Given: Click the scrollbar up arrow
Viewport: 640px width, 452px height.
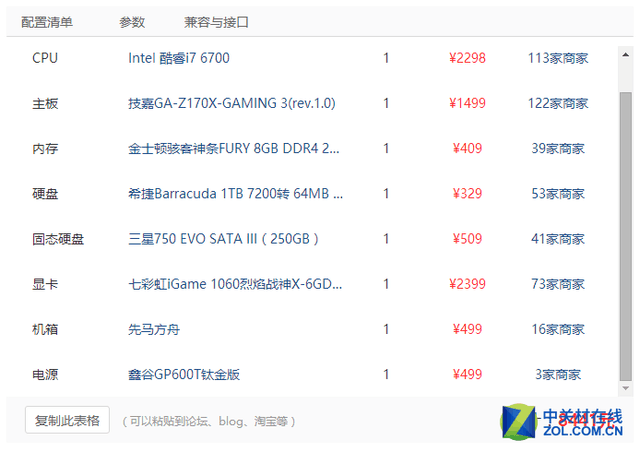Looking at the screenshot, I should 625,55.
